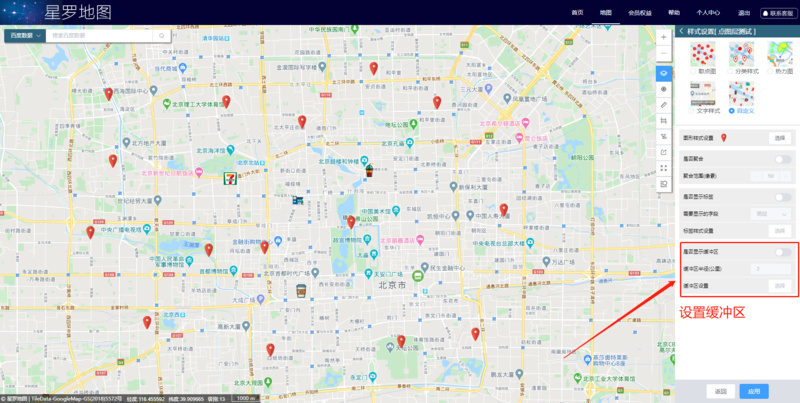This screenshot has height=403, width=800.
Task: Click the export share icon in map toolbar
Action: tap(664, 152)
